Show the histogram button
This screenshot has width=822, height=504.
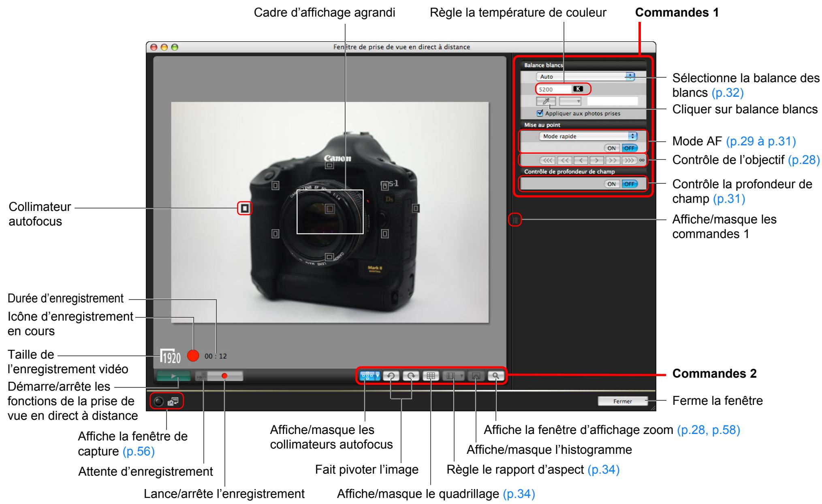pos(476,376)
